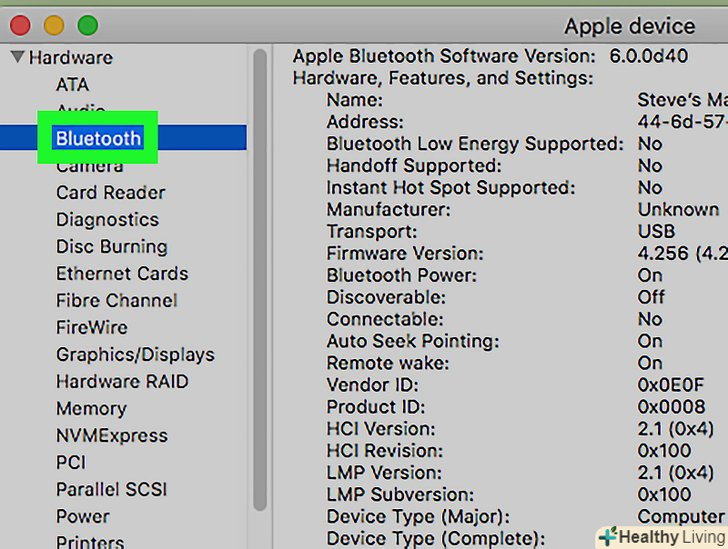Screen dimensions: 728x549
Task: Click the Handoff Supported label
Action: tap(414, 166)
